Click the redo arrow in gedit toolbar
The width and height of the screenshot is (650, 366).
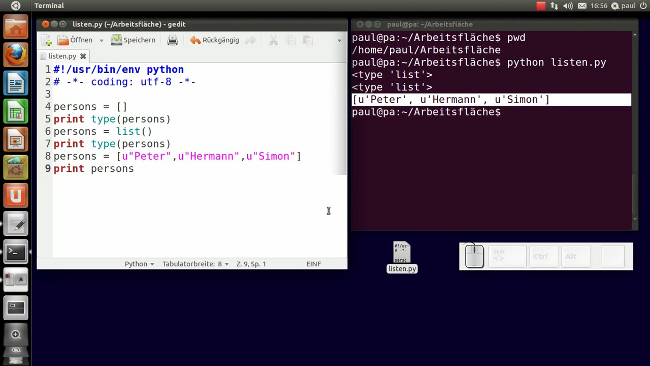[250, 40]
